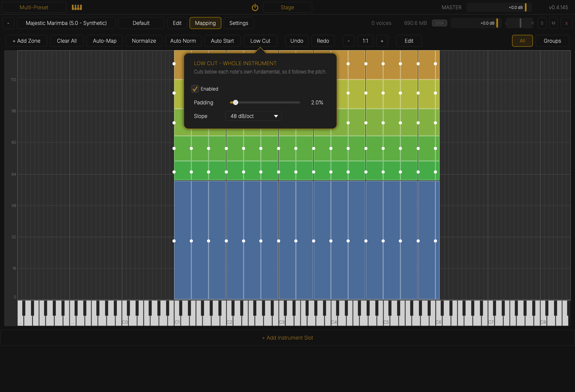Switch to the instrument Edit tab
Viewport: 575px width, 392px height.
point(177,23)
